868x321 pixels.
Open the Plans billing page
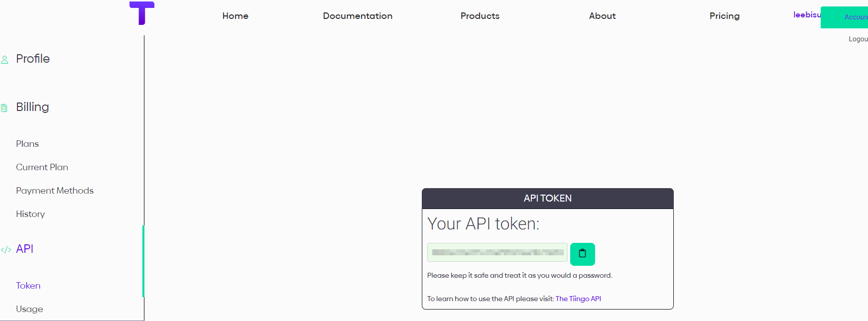pos(27,144)
